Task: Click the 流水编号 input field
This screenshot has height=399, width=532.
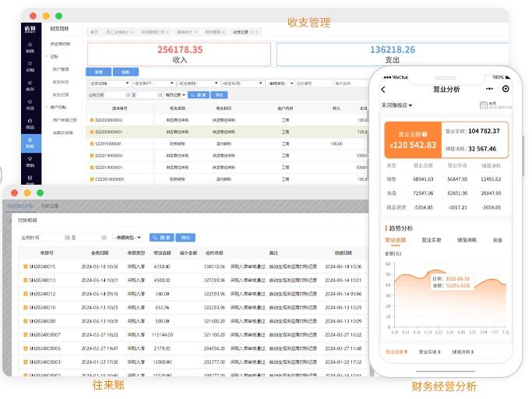Action: 314,83
